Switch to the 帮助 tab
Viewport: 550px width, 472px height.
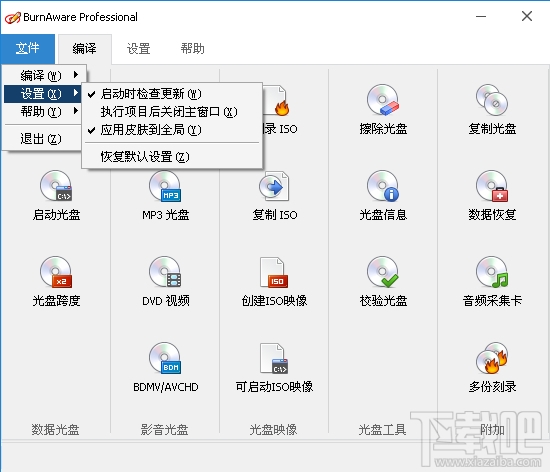(193, 49)
